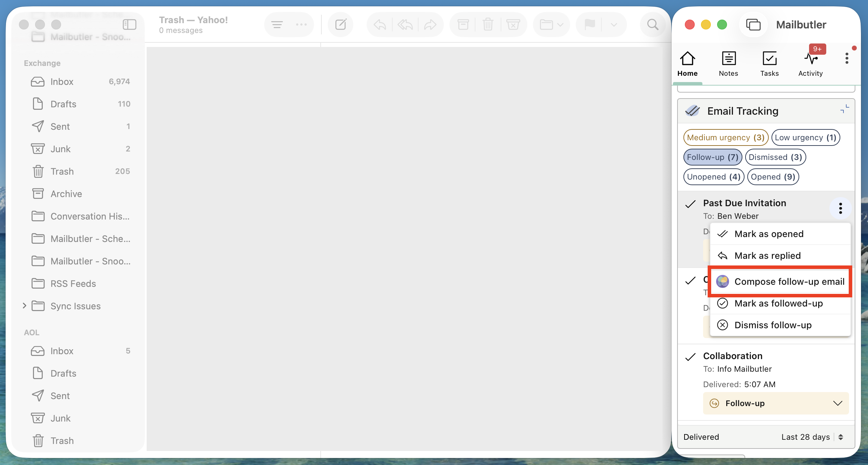The height and width of the screenshot is (465, 868).
Task: Open the Past Due Invitation tracked email
Action: (x=745, y=203)
